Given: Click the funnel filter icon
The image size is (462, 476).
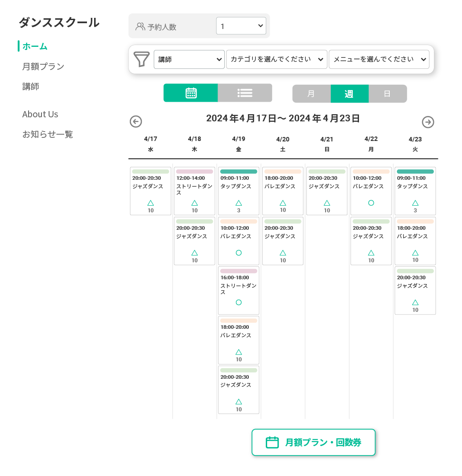Looking at the screenshot, I should [x=141, y=59].
